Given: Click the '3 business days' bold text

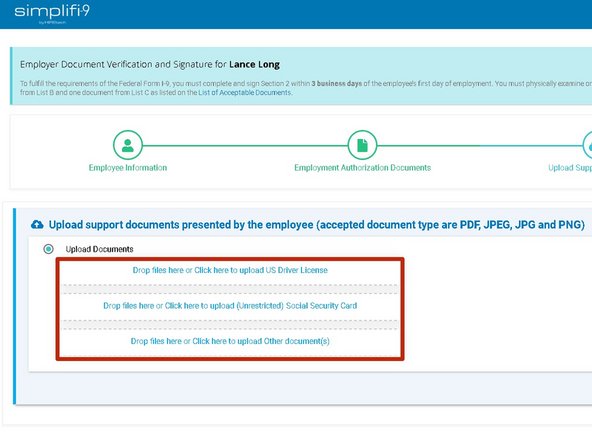Looking at the screenshot, I should [336, 83].
